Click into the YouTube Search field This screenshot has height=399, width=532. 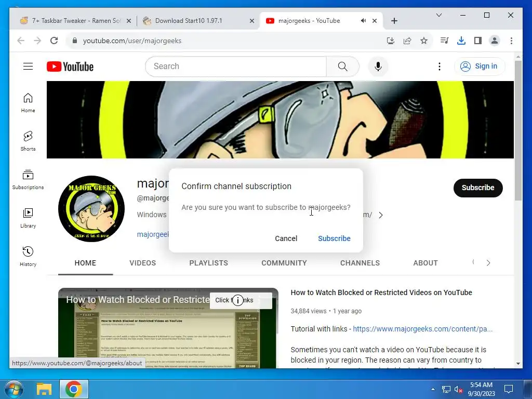pyautogui.click(x=236, y=66)
